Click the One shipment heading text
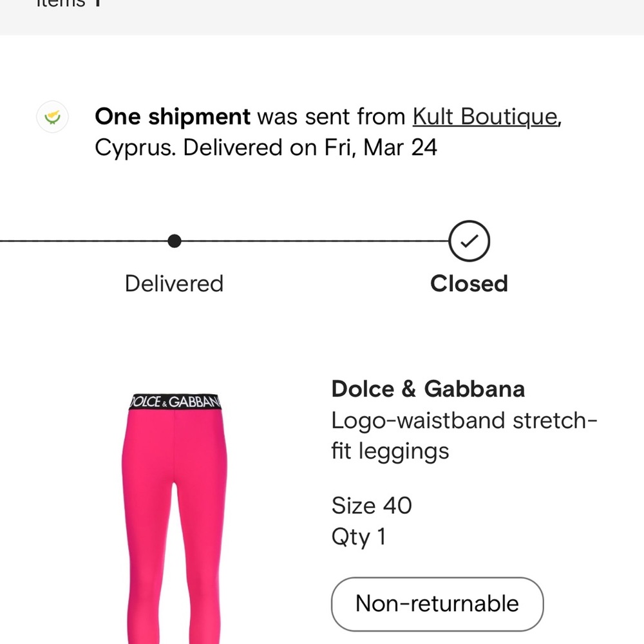644x644 pixels. (x=173, y=117)
